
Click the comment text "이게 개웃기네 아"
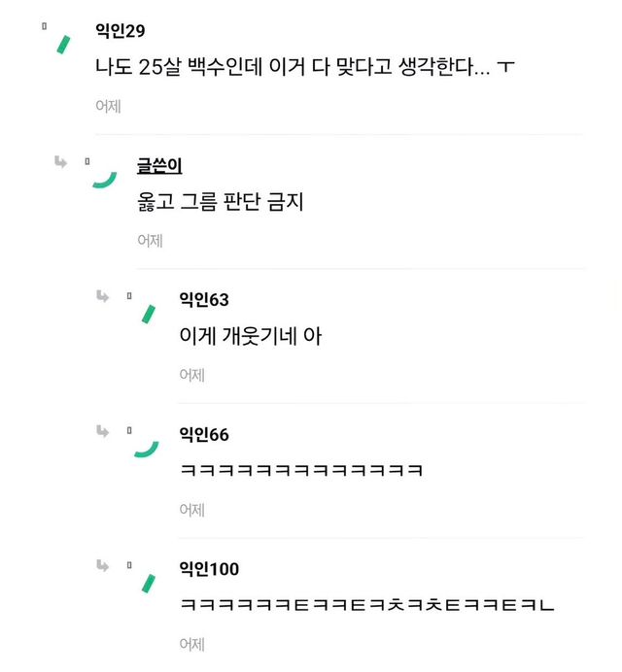[251, 336]
